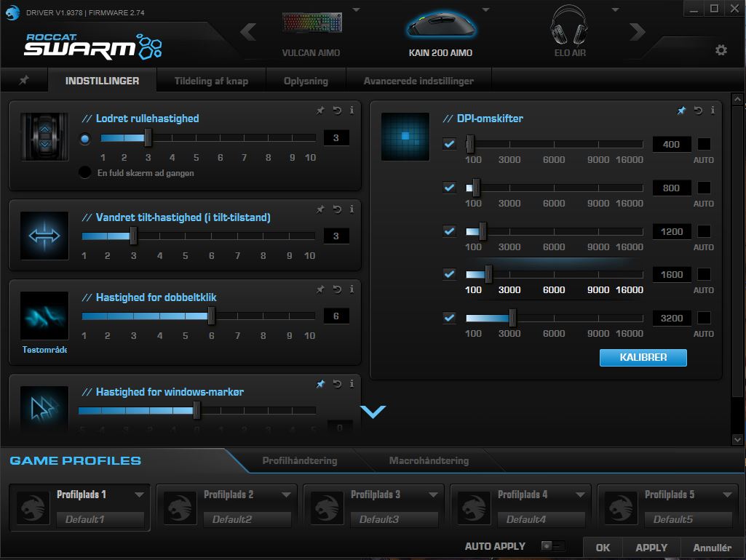This screenshot has height=560, width=746.
Task: Go to next device with right arrow
Action: 637,32
